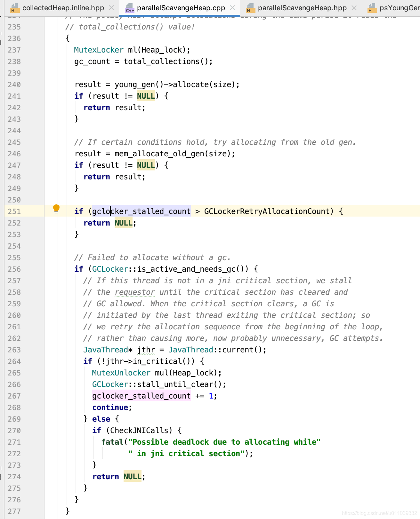Image resolution: width=420 pixels, height=519 pixels.
Task: Click stall_until_clear() on line 266
Action: coord(179,384)
